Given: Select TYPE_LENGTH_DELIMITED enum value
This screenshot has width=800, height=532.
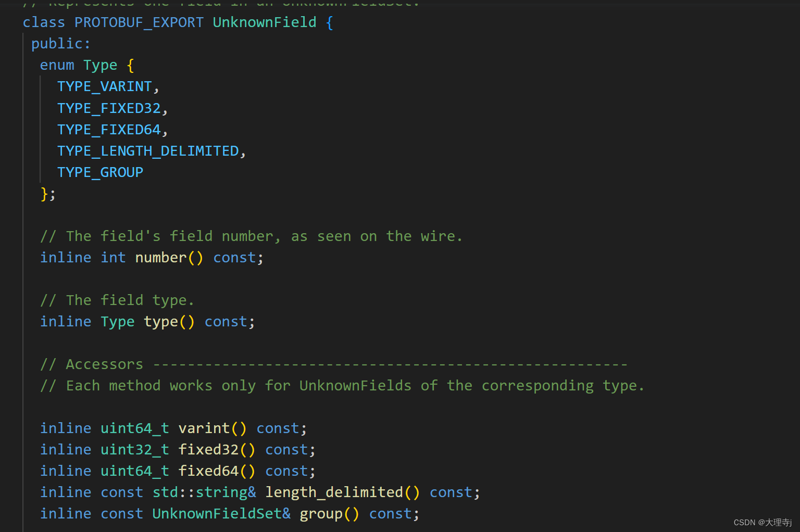Looking at the screenshot, I should pyautogui.click(x=148, y=151).
